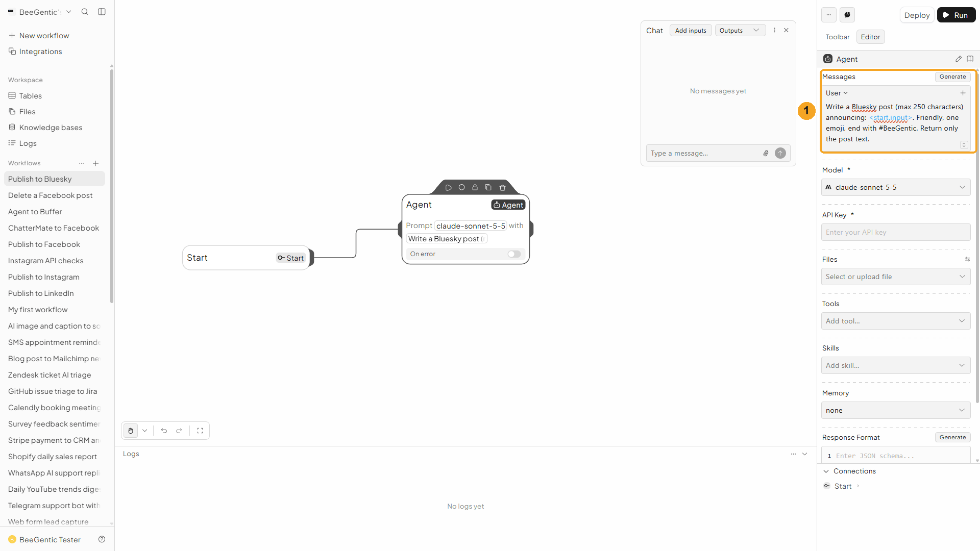Delete the Agent node with trash icon

click(x=502, y=187)
